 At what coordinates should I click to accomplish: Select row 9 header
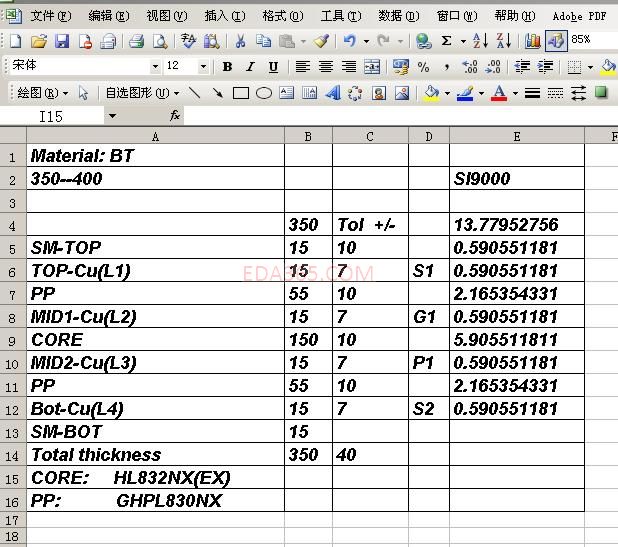[13, 340]
